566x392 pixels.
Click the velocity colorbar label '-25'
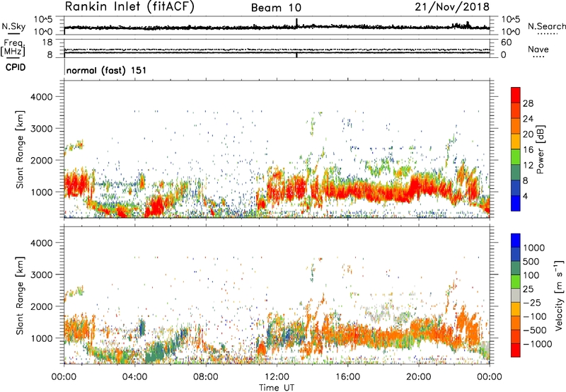pyautogui.click(x=532, y=302)
